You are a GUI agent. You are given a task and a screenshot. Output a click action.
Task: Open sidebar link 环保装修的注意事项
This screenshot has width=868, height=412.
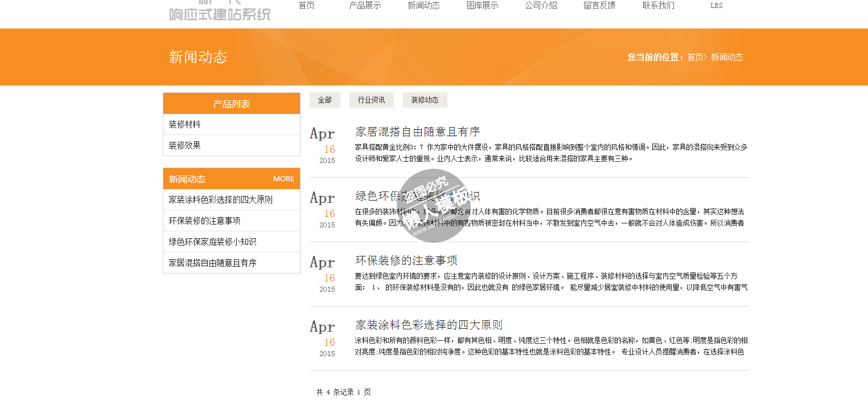click(204, 221)
